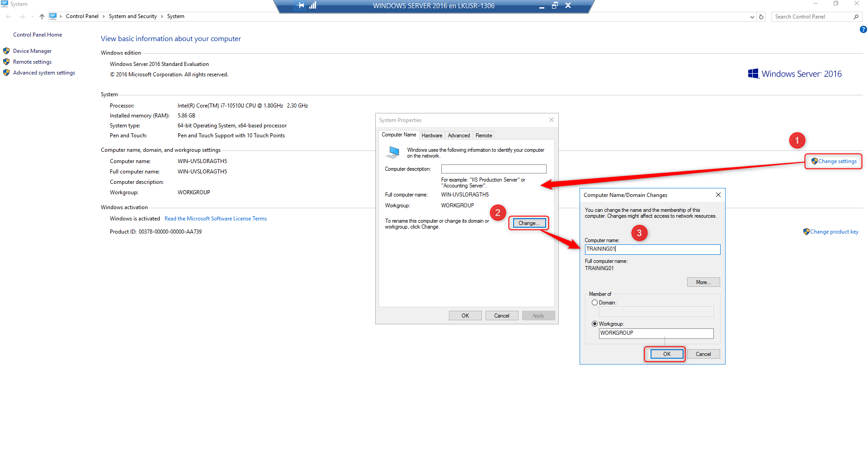Click the full computer name 'TRAINING01' label
Screen dimensions: 868x468
pos(599,268)
